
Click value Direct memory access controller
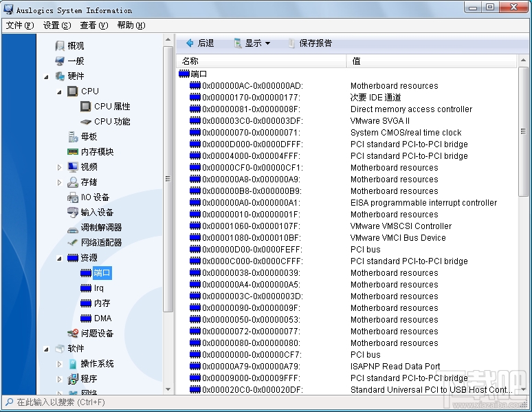pos(411,109)
